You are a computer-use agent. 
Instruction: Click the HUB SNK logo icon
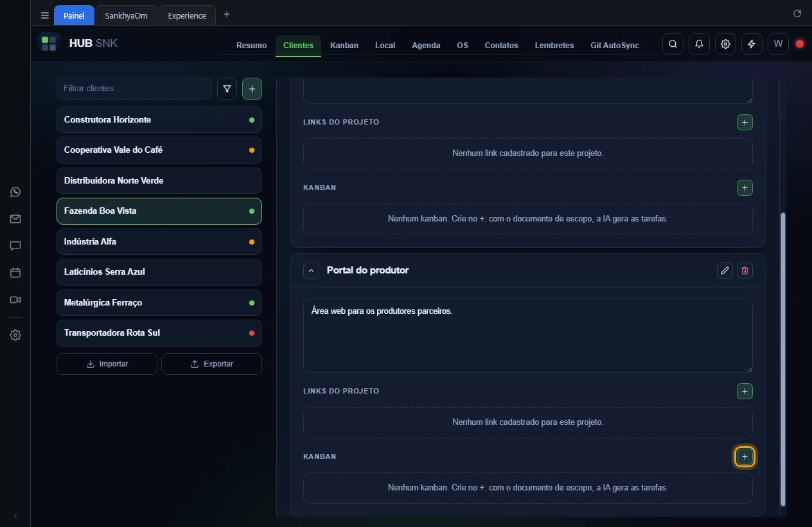coord(49,44)
